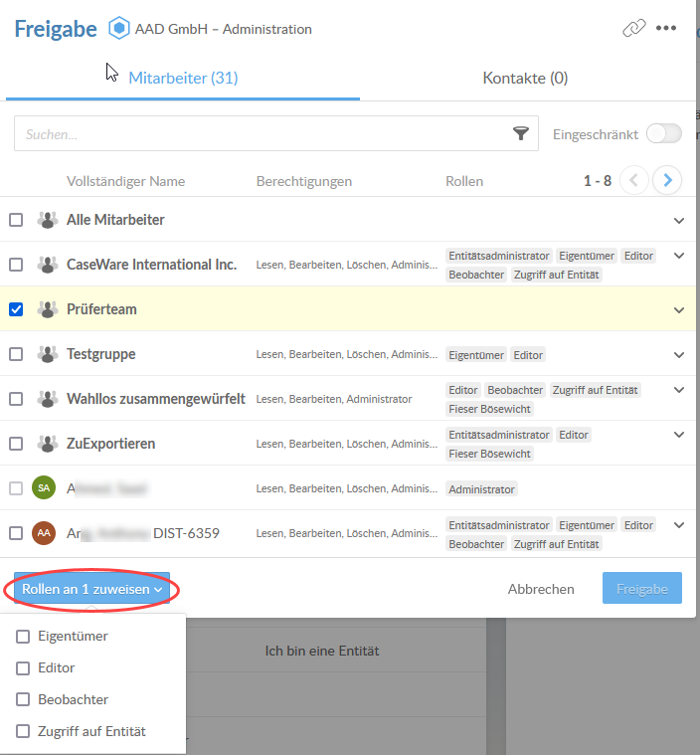The height and width of the screenshot is (755, 700).
Task: Check the Beobachter role checkbox in dropdown
Action: (23, 699)
